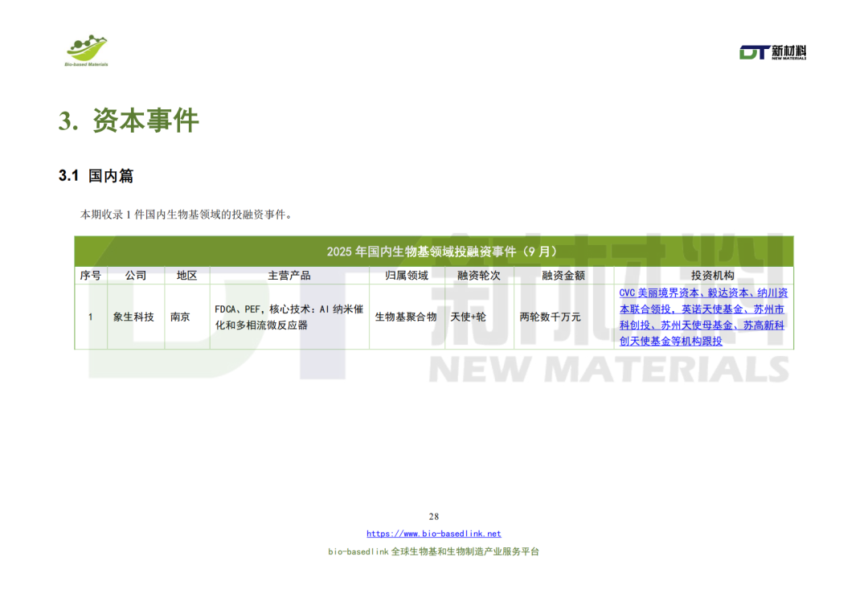The height and width of the screenshot is (614, 868).
Task: Click the 公司 column header
Action: [136, 275]
